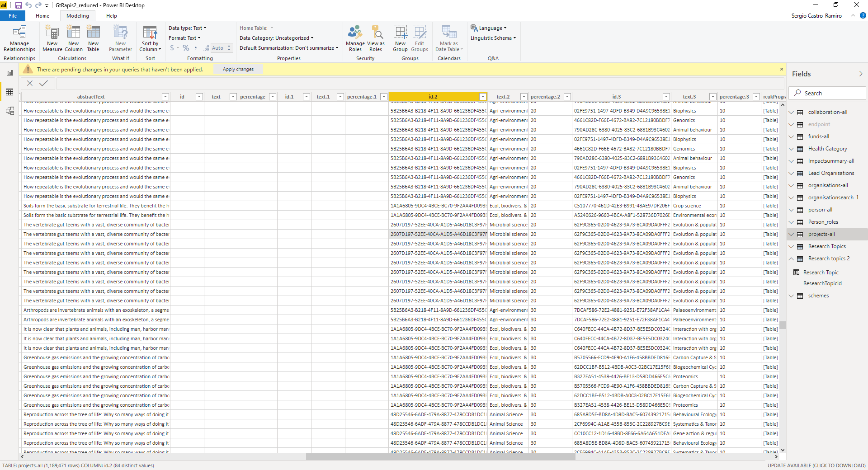Image resolution: width=868 pixels, height=470 pixels.
Task: Click Edit Groups icon
Action: [x=420, y=38]
